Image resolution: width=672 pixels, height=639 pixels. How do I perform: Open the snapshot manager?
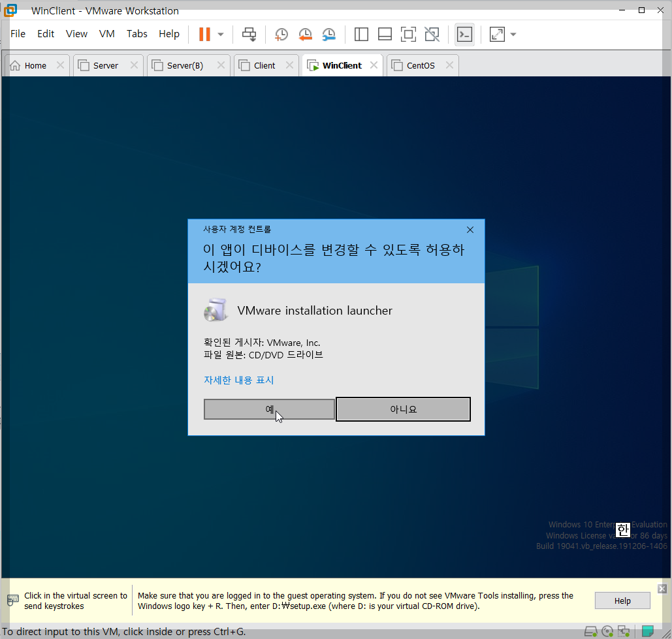coord(328,34)
